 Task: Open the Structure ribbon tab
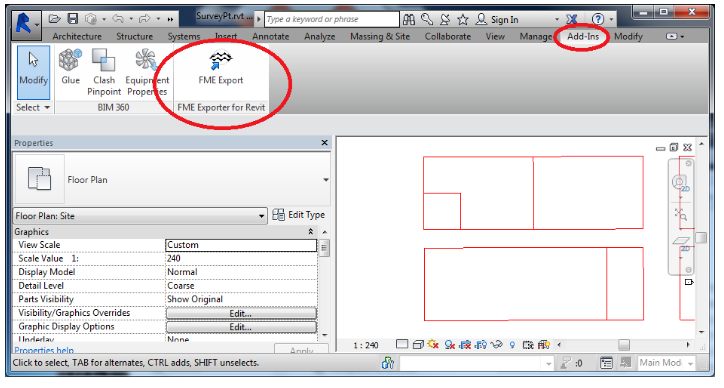point(134,36)
